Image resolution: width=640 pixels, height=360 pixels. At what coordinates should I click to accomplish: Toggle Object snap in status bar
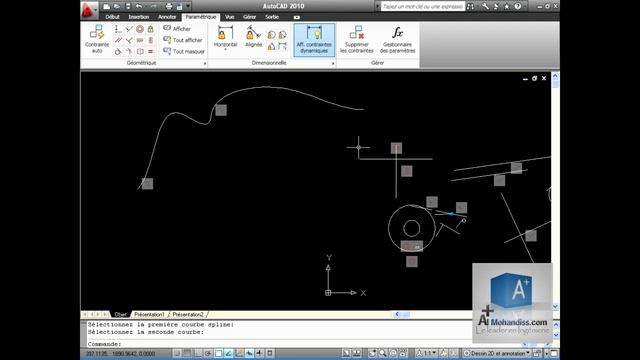[x=218, y=353]
